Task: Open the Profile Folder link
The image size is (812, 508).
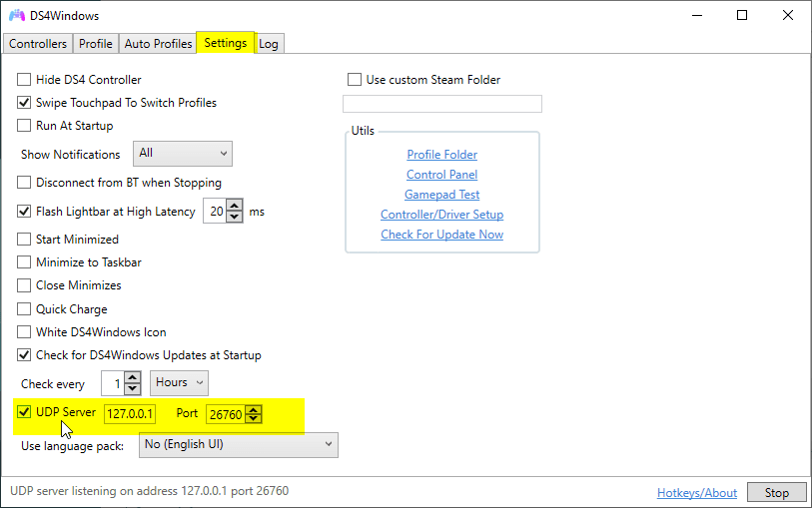Action: 441,155
